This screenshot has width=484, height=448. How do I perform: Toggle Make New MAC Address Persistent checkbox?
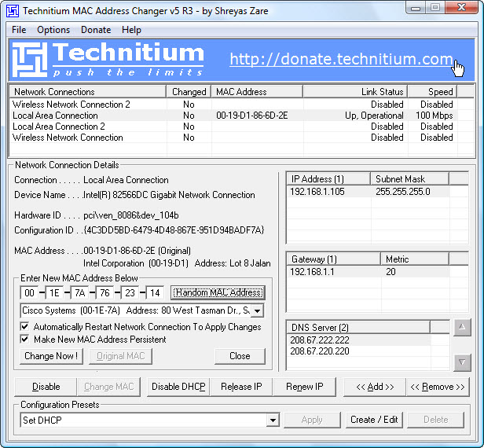[x=24, y=340]
